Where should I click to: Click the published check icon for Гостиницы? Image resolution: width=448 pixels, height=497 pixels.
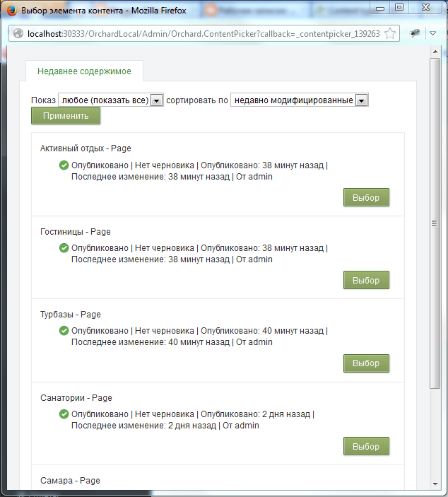(x=64, y=248)
